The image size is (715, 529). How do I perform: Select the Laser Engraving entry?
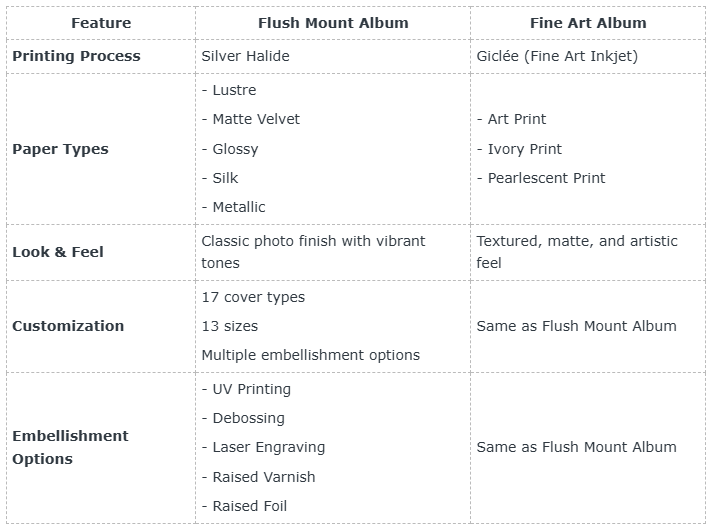click(x=263, y=447)
